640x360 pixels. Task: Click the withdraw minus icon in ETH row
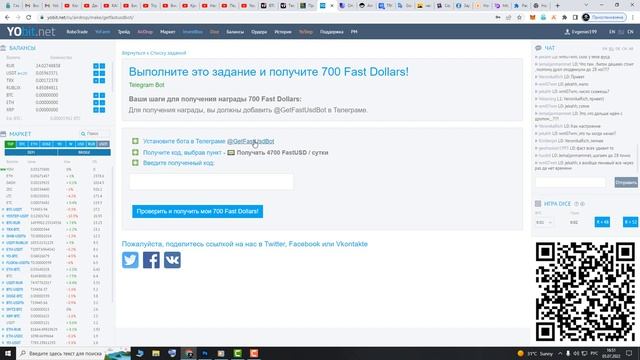pos(102,102)
